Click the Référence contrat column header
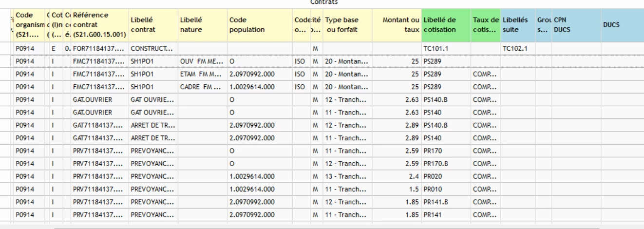The height and width of the screenshot is (229, 644). (99, 25)
